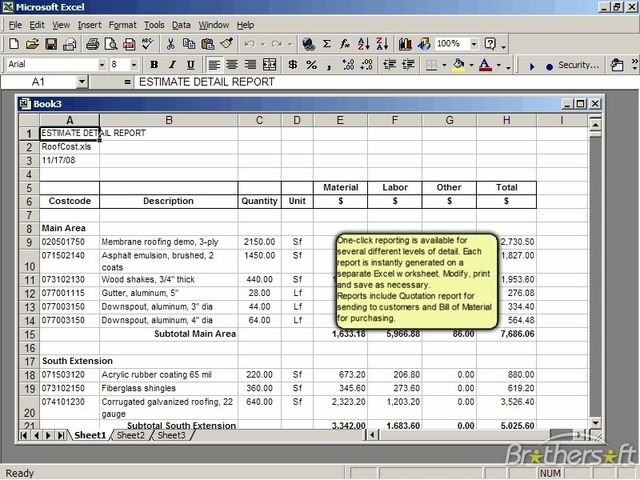Image resolution: width=640 pixels, height=480 pixels.
Task: Insert a hyperlink with the globe icon
Action: pyautogui.click(x=309, y=44)
